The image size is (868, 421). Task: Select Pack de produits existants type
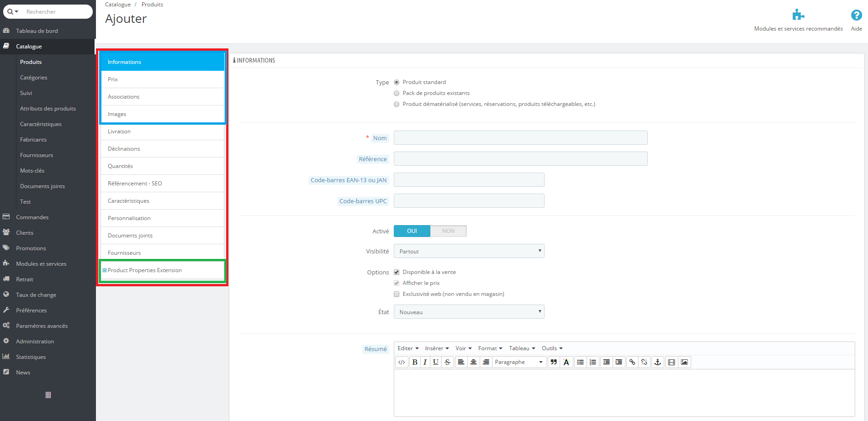397,93
